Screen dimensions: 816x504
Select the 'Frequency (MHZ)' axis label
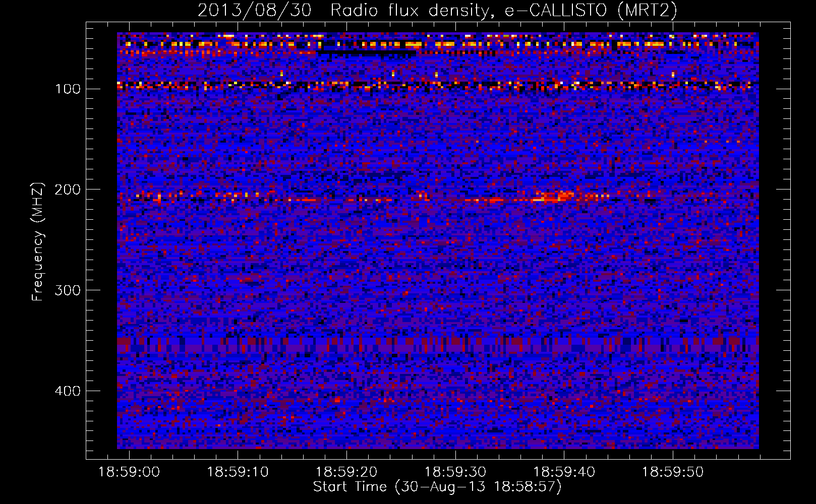[x=38, y=241]
